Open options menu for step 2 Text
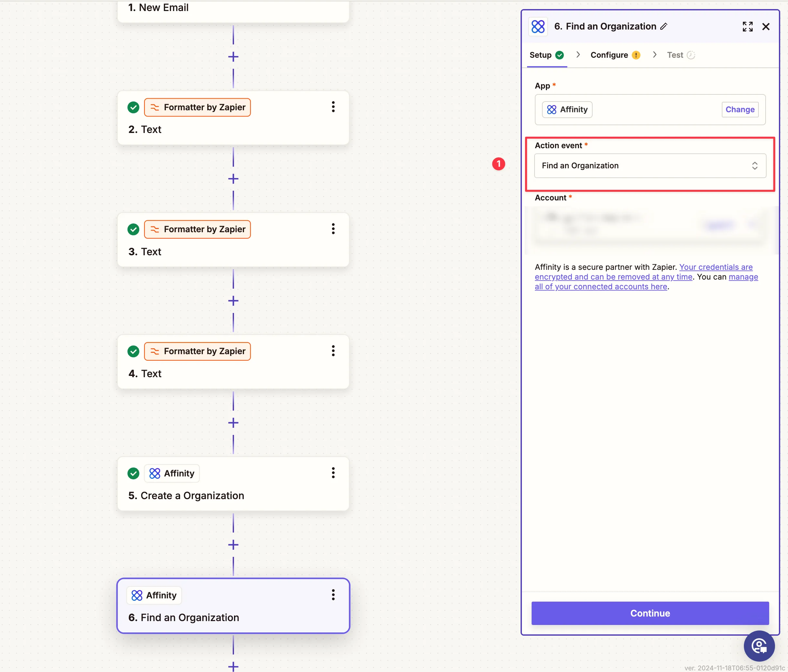 click(333, 107)
